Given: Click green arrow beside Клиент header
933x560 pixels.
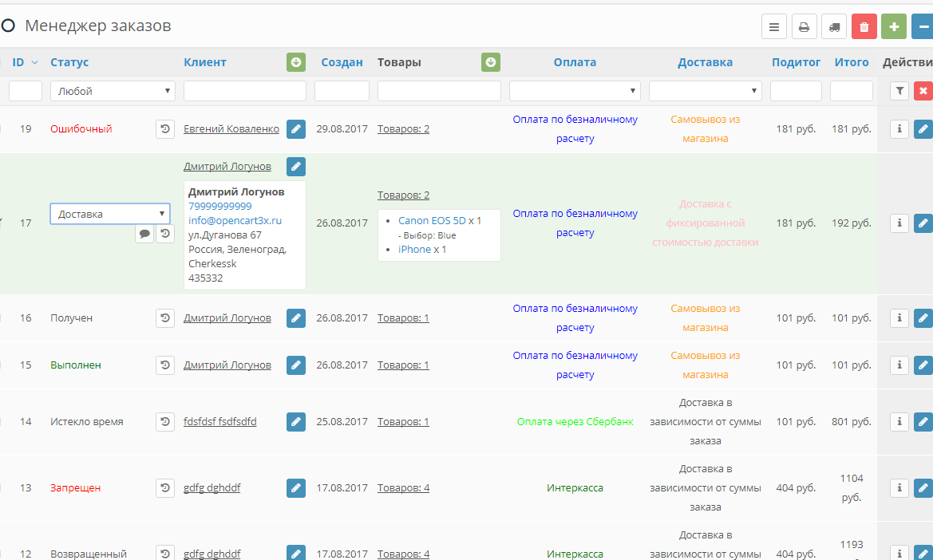Looking at the screenshot, I should [x=296, y=62].
